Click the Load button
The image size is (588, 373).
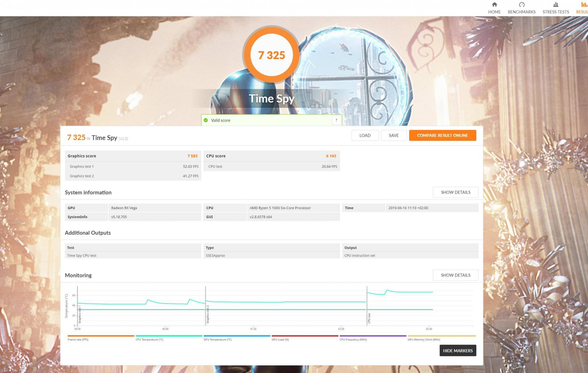[365, 135]
